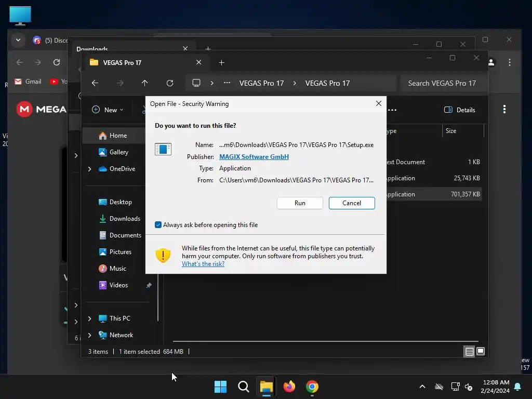The width and height of the screenshot is (532, 399).
Task: Click the horizontal scrollbar in file list
Action: pyautogui.click(x=325, y=341)
